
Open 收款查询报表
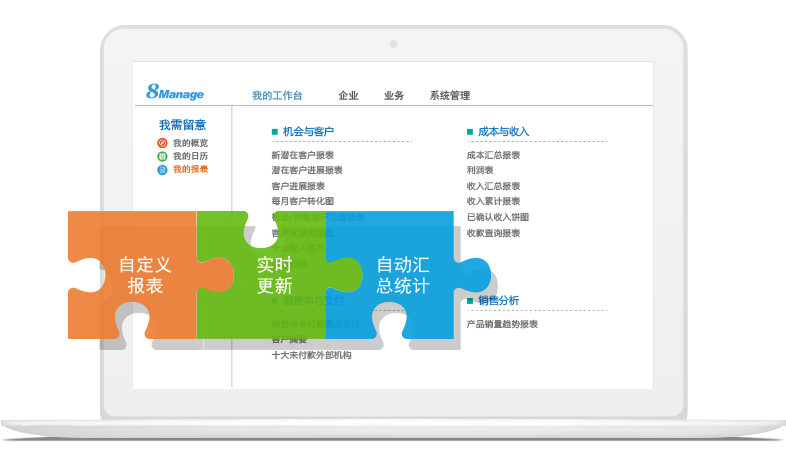tap(493, 233)
